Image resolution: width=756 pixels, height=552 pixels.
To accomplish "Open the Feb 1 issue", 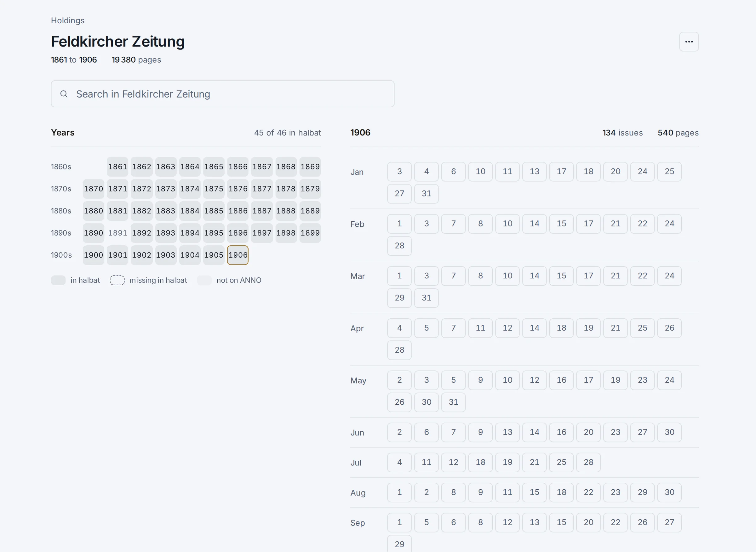I will 399,224.
